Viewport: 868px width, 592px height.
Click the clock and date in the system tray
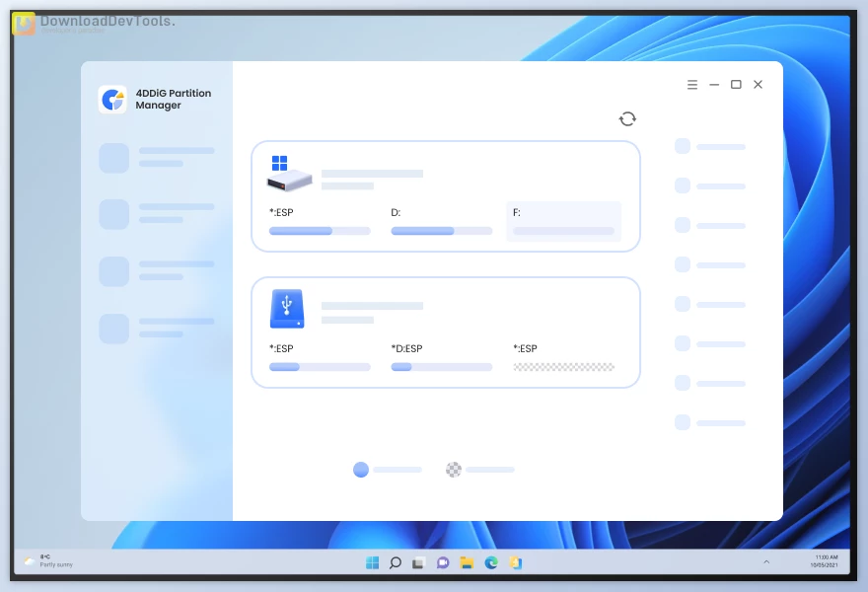tap(824, 562)
